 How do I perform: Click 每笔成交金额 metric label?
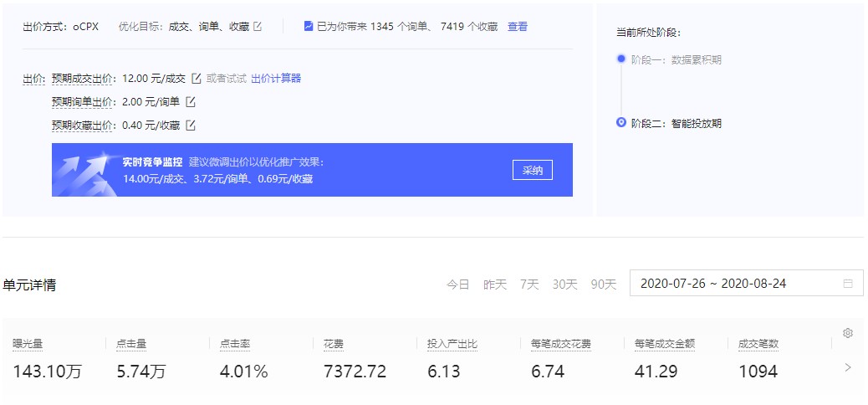click(664, 344)
